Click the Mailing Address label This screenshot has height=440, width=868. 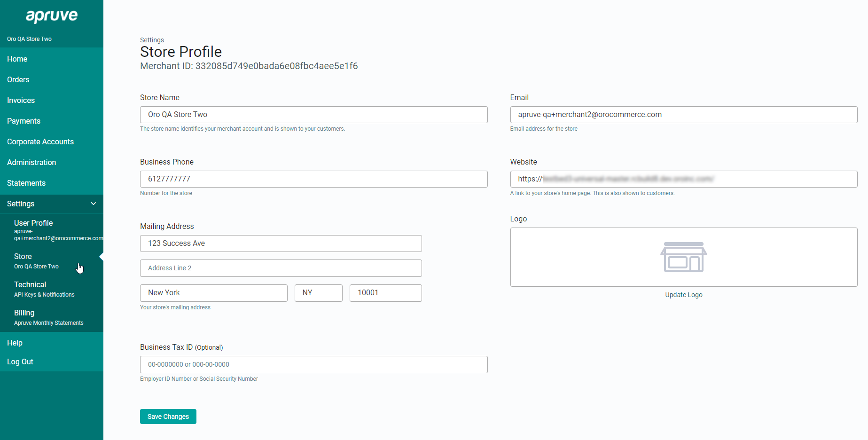click(x=167, y=226)
